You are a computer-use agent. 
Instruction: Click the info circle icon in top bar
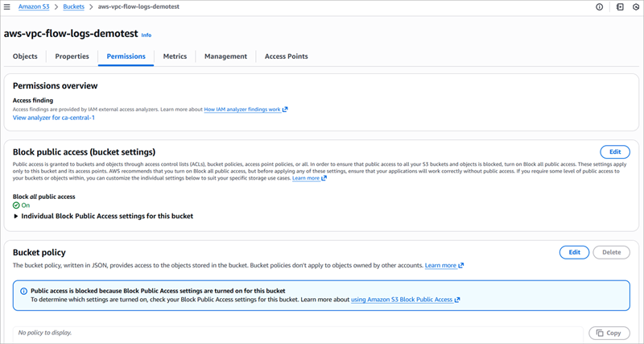[599, 7]
